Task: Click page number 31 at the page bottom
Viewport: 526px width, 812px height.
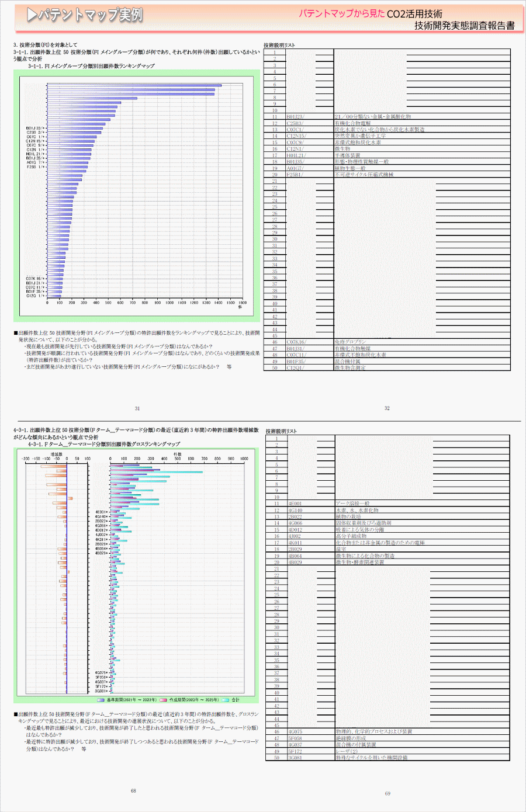Action: point(137,408)
